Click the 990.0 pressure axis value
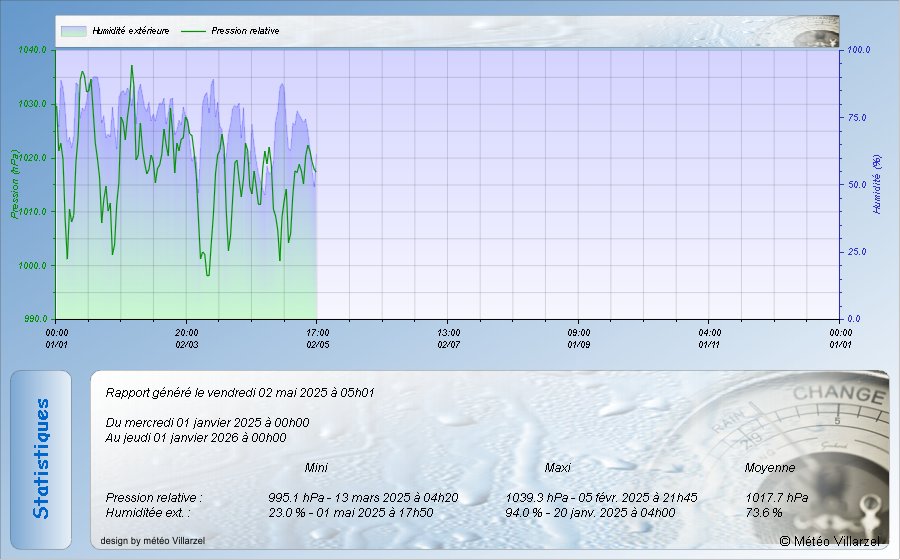This screenshot has height=560, width=900. pyautogui.click(x=36, y=319)
